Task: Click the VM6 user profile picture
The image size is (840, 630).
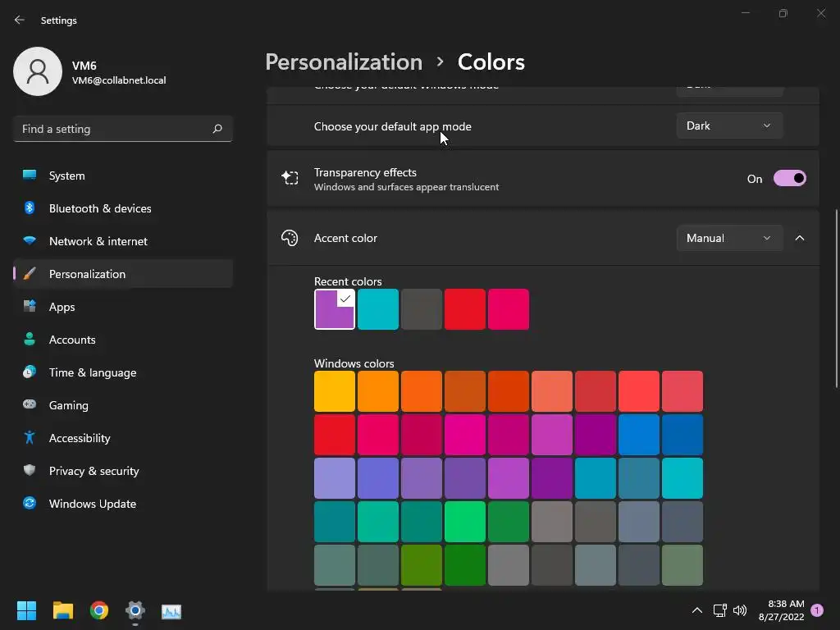Action: point(38,71)
